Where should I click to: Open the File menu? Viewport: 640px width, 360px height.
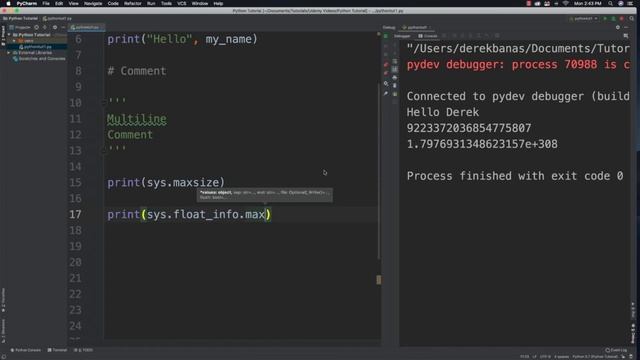(x=46, y=3)
